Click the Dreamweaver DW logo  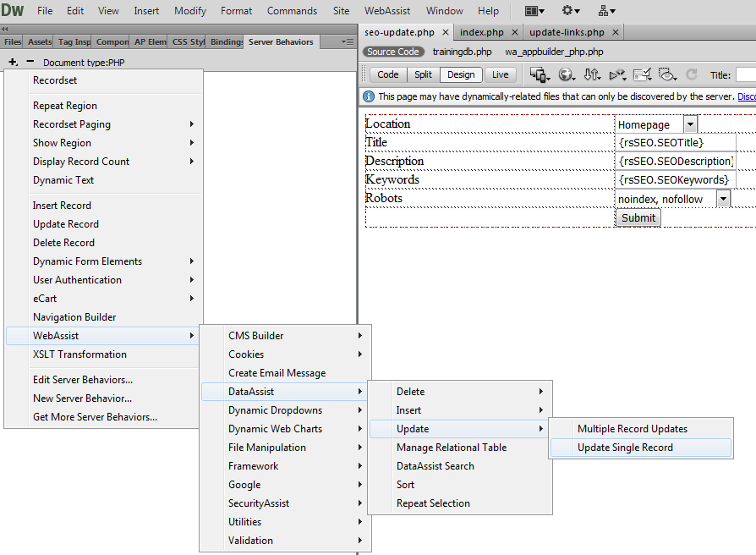pyautogui.click(x=12, y=9)
